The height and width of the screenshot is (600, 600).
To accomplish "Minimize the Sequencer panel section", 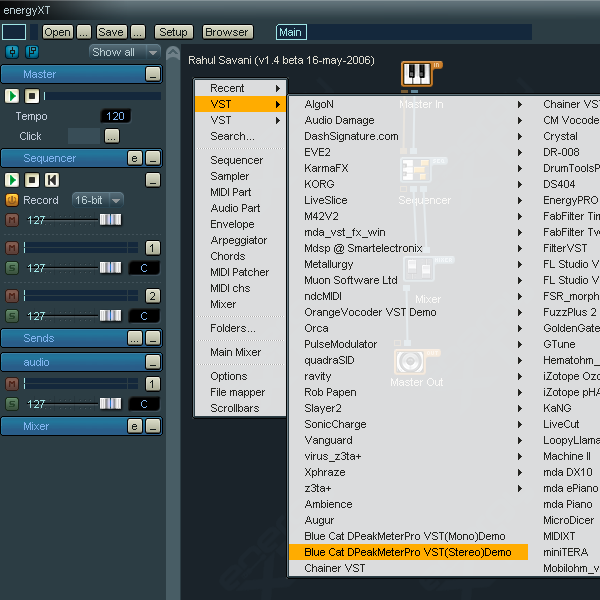I will pos(153,158).
